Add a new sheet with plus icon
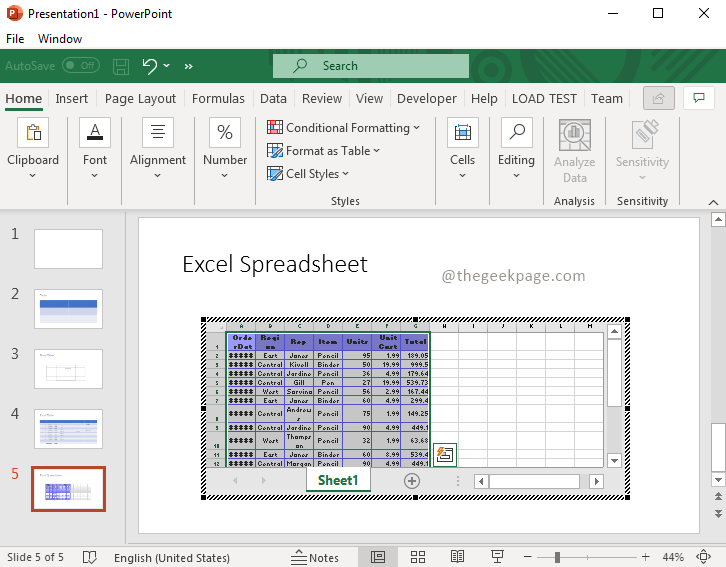 411,481
